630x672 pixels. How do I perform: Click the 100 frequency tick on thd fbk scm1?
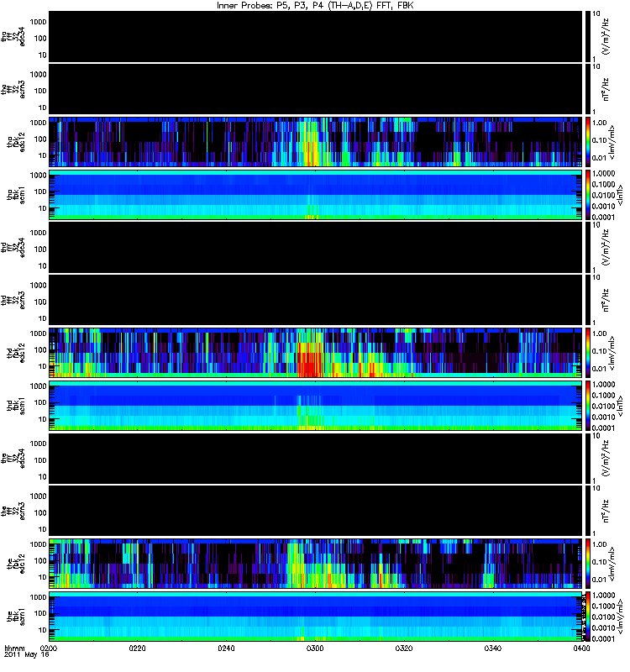pos(40,402)
